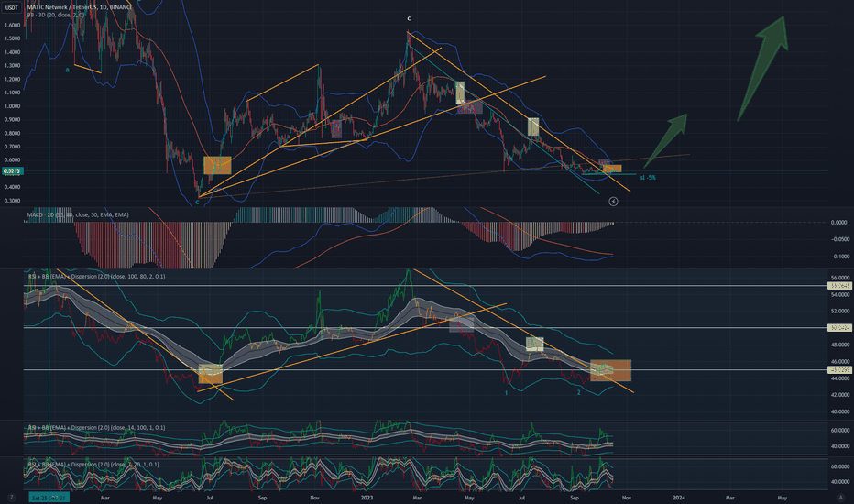Select the orange rectangle on the RSI pane

(610, 370)
